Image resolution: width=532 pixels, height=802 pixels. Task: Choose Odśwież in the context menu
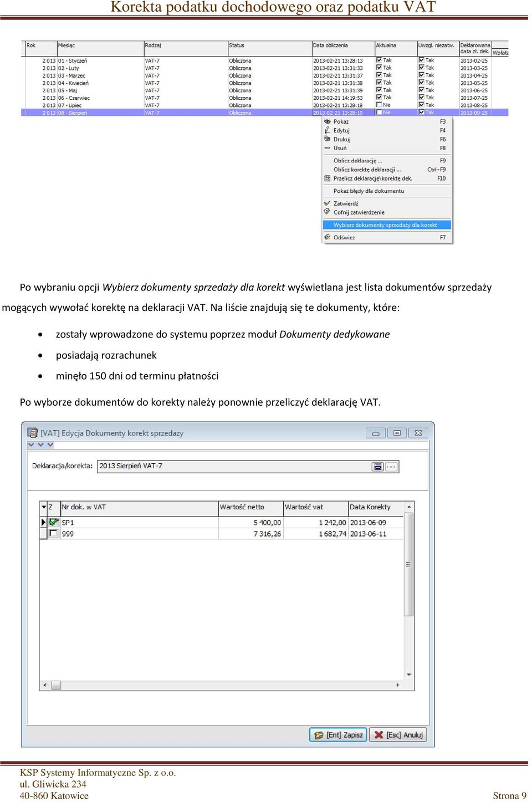tap(386, 237)
